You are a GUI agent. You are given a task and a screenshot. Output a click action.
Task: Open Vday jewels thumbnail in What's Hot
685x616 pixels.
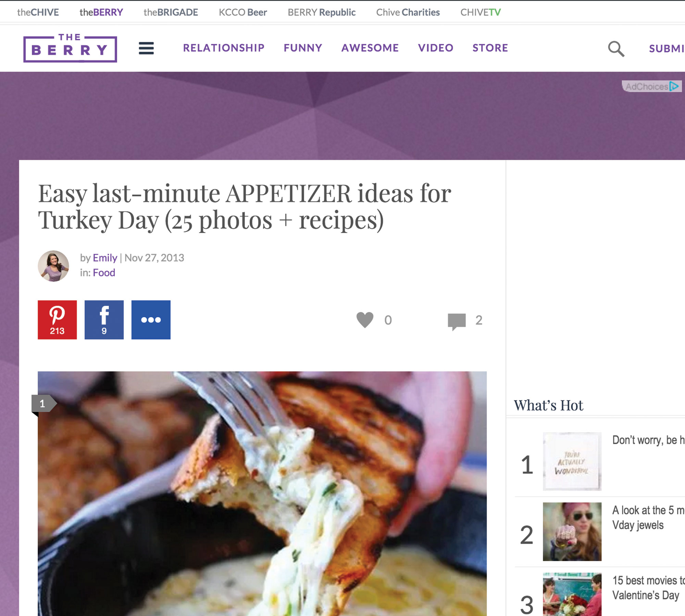point(572,531)
